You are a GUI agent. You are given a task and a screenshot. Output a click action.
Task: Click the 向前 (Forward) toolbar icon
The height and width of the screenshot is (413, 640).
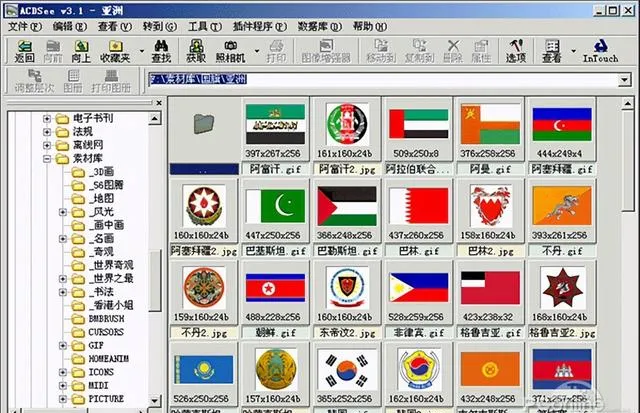click(x=53, y=51)
